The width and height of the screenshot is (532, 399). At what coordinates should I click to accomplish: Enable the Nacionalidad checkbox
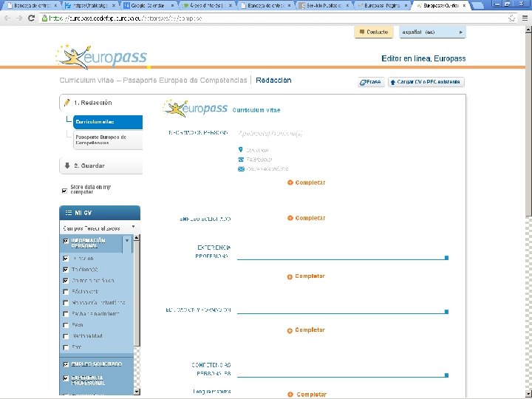coord(66,336)
